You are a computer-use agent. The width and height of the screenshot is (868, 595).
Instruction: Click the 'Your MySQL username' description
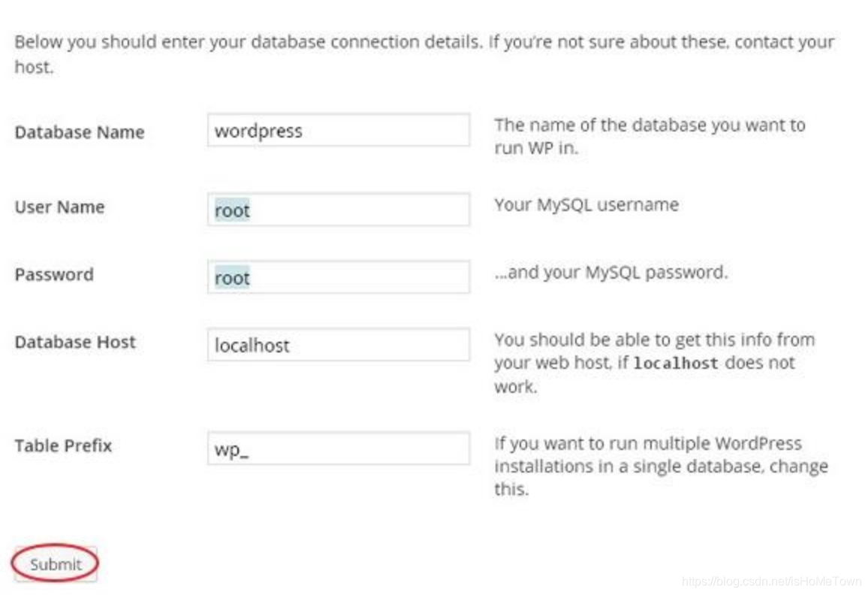coord(586,205)
